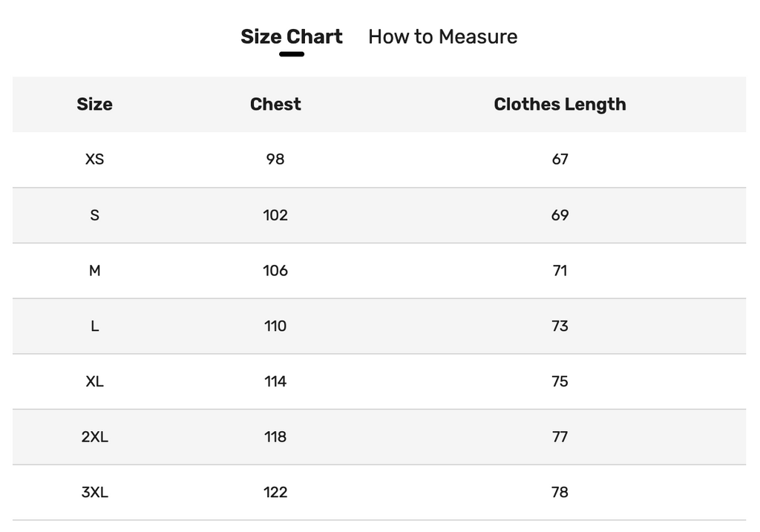760x532 pixels.
Task: Click the Chest column header
Action: pos(275,104)
